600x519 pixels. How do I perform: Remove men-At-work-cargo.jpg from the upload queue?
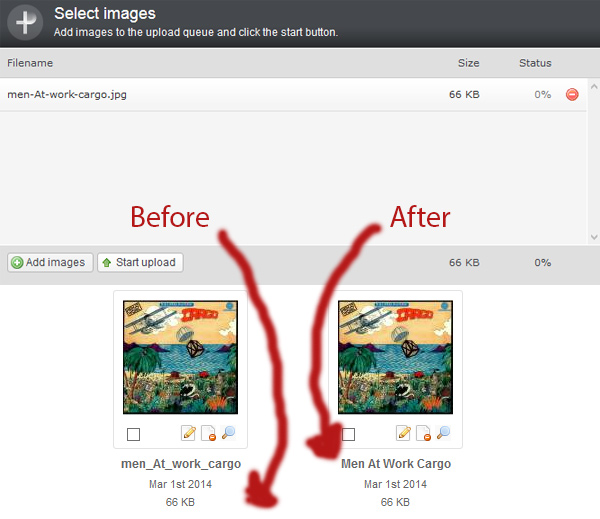point(572,95)
